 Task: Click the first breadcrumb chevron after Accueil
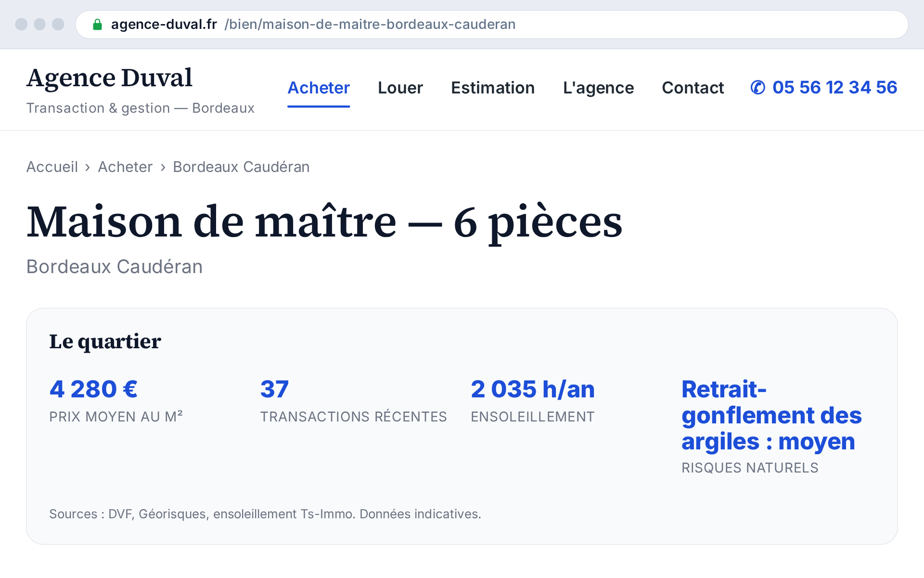(x=88, y=167)
